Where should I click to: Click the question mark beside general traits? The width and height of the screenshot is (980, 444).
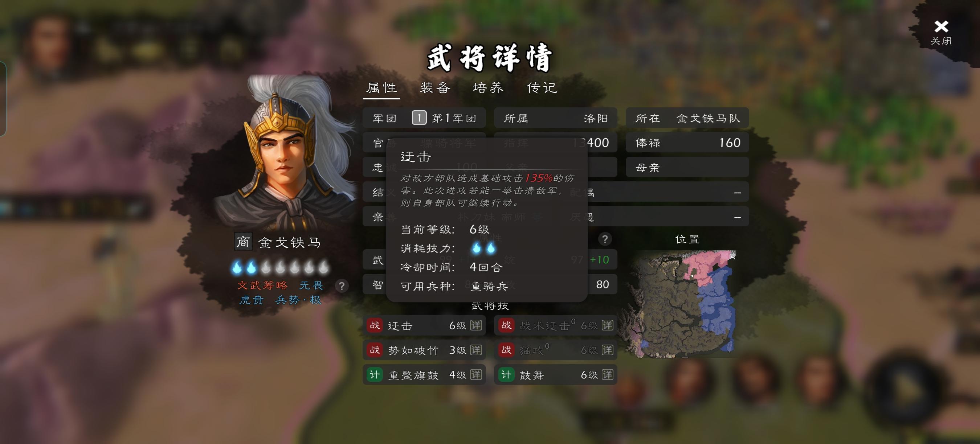pyautogui.click(x=342, y=286)
